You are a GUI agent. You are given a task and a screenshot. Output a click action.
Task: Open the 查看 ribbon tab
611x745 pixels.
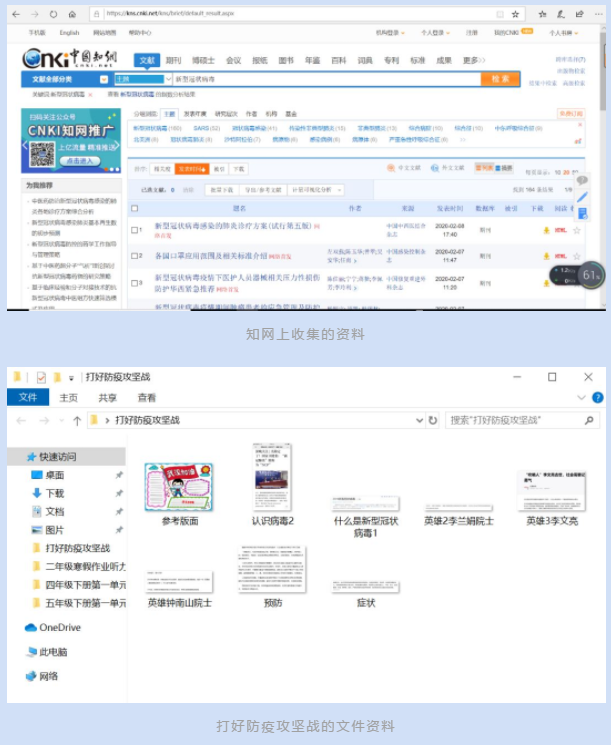tap(147, 398)
